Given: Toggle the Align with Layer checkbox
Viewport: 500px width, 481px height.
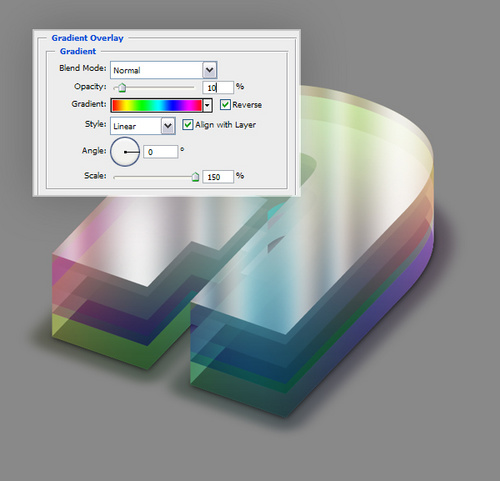Looking at the screenshot, I should coord(188,125).
